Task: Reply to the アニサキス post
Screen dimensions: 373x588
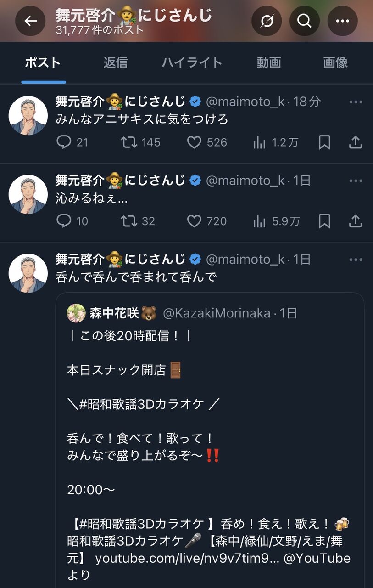Action: pos(72,142)
